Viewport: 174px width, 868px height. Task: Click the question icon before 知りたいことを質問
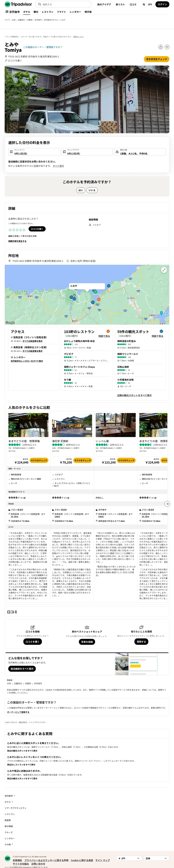141,627
